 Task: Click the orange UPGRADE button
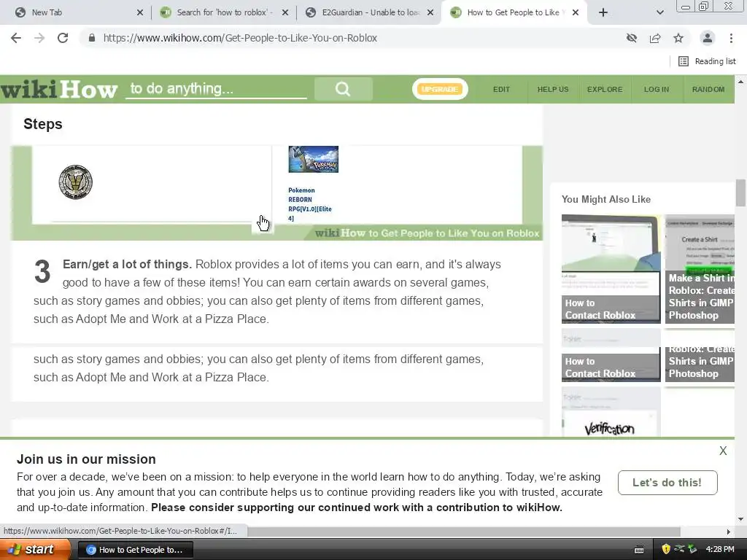click(439, 89)
